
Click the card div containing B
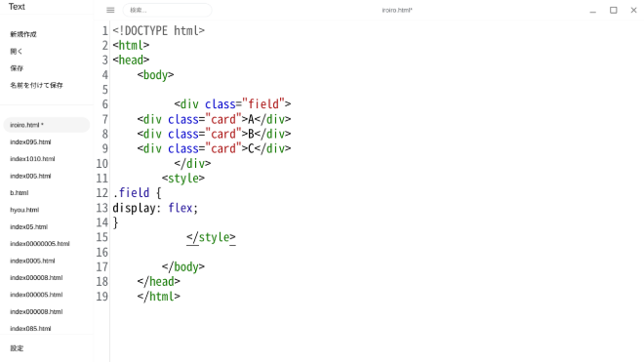click(214, 134)
